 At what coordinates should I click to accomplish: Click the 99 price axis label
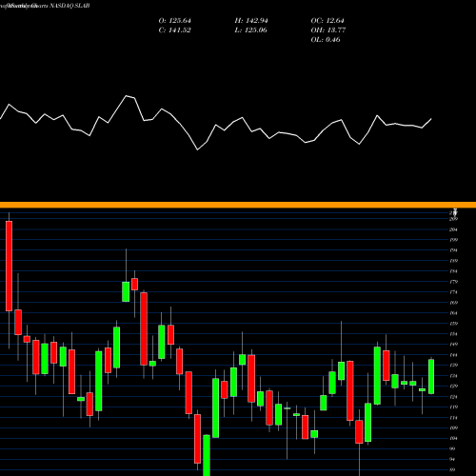click(x=452, y=448)
